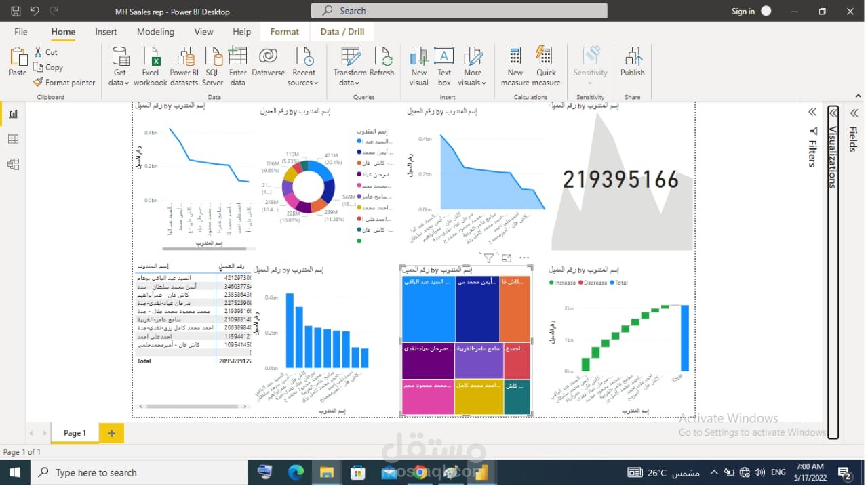This screenshot has height=490, width=868.
Task: Switch to Report view in left sidebar
Action: point(13,113)
